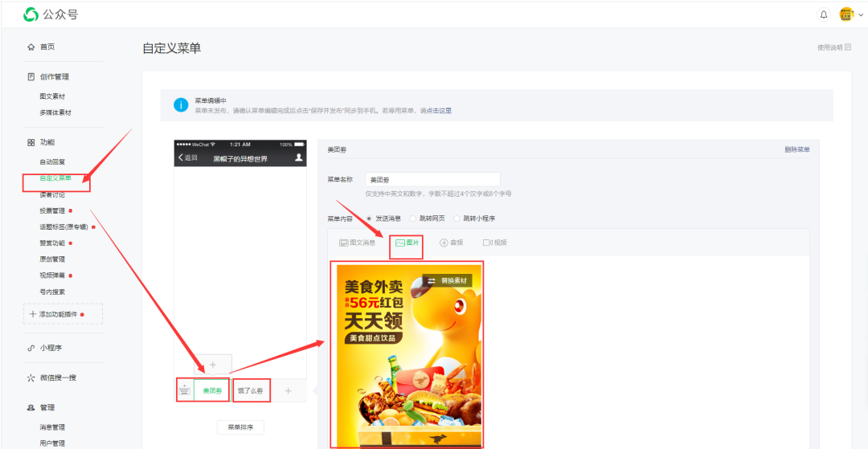
Task: Click the 黑帽子的异想世界 title
Action: point(240,159)
